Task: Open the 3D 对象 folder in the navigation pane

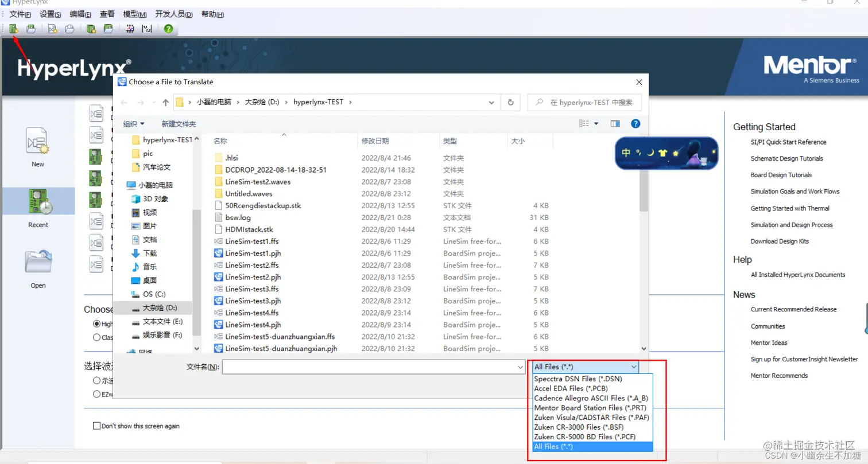Action: 149,199
